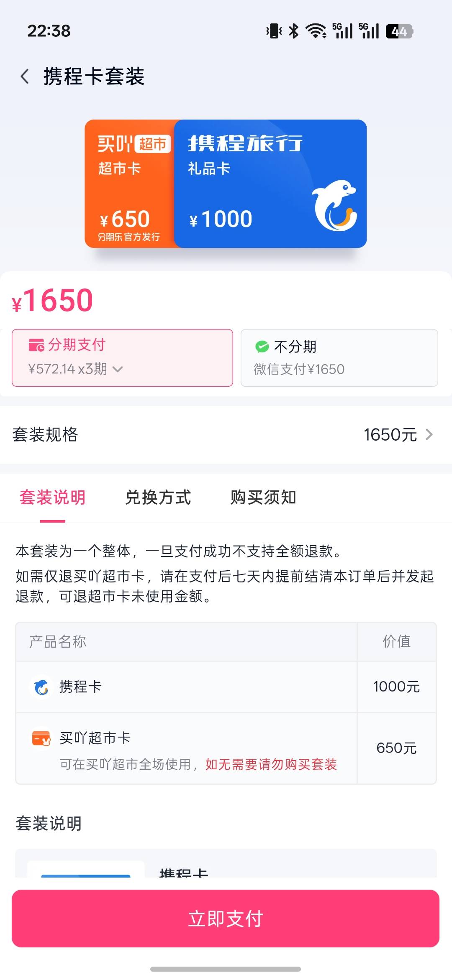Tap the back arrow icon
The width and height of the screenshot is (452, 980).
pyautogui.click(x=25, y=76)
